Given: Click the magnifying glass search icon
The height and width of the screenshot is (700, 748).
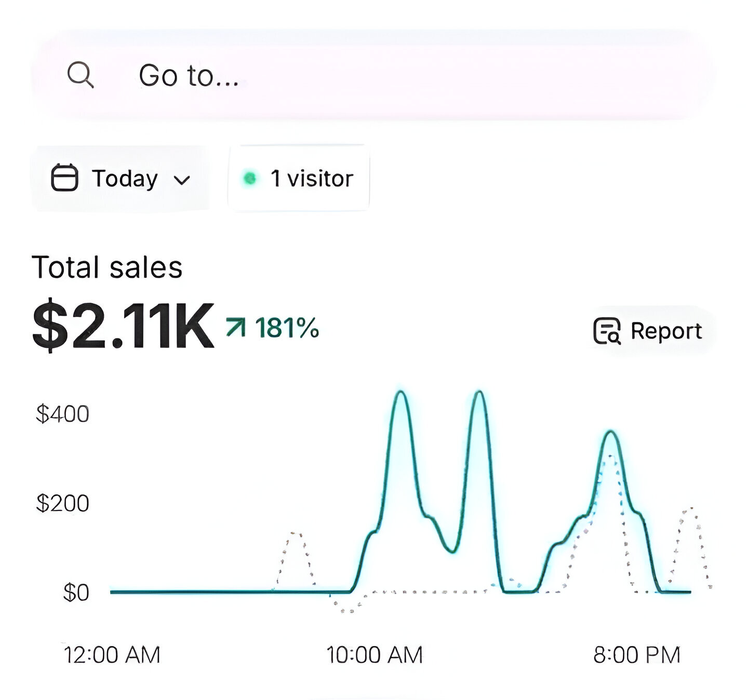Looking at the screenshot, I should (81, 75).
